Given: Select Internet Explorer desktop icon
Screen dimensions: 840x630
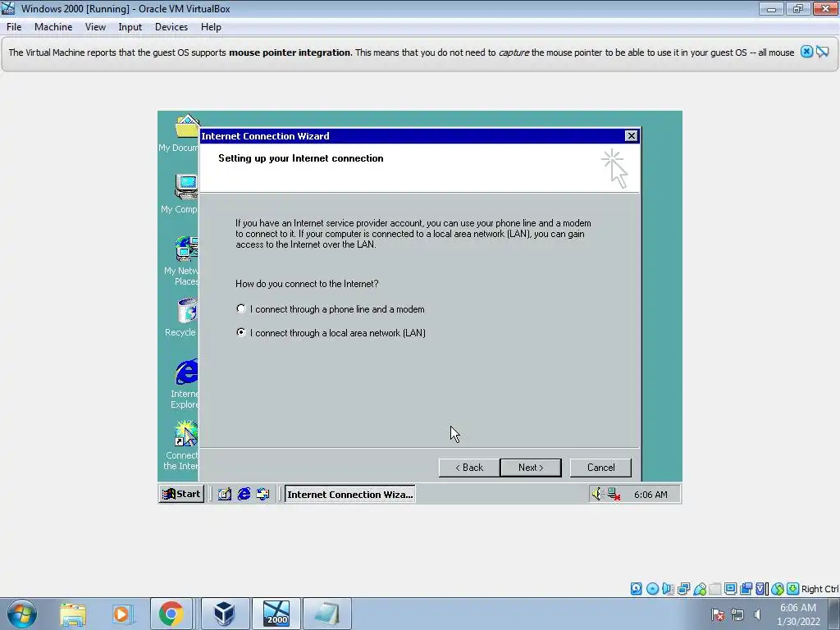Looking at the screenshot, I should coord(185,384).
